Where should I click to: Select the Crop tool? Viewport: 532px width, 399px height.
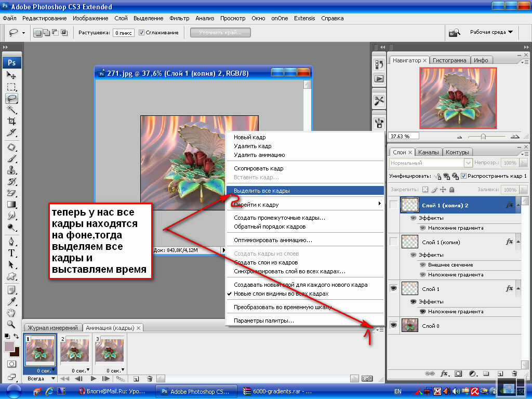click(11, 121)
